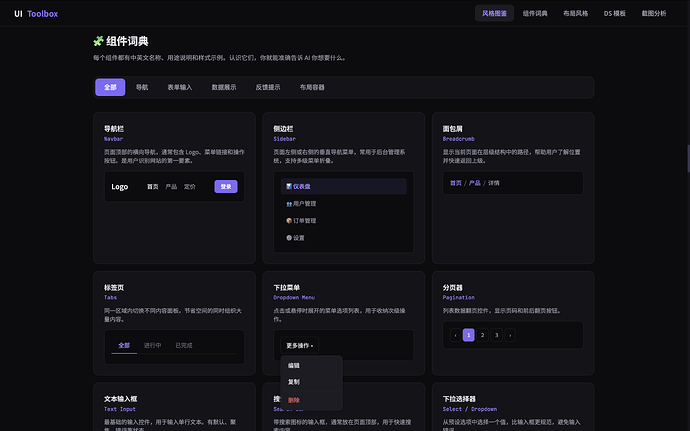Click the Navbar English label
This screenshot has width=690, height=431.
tap(114, 139)
